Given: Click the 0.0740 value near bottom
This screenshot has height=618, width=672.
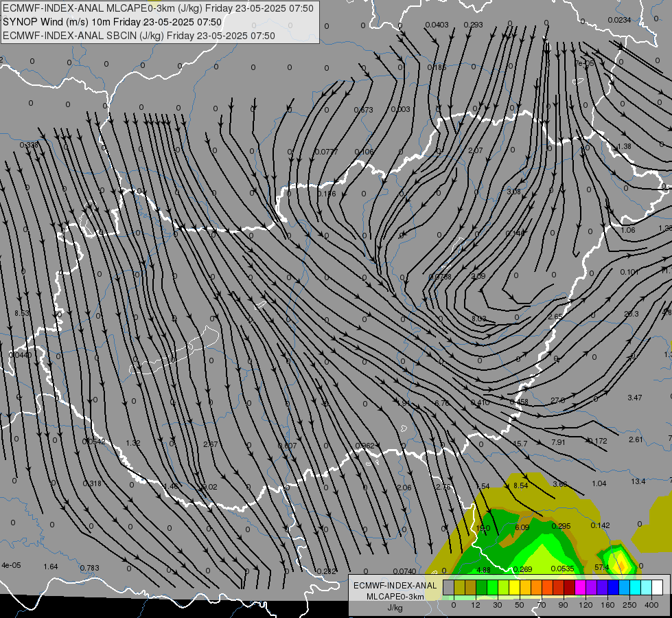Looking at the screenshot, I should (404, 571).
